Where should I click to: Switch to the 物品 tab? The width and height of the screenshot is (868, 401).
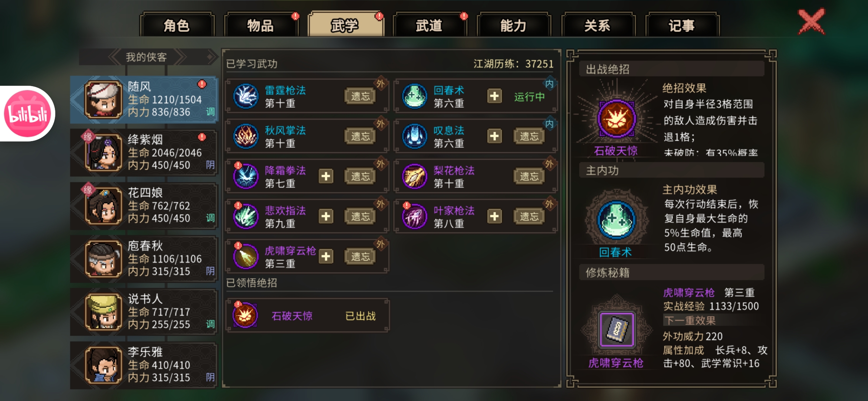(x=260, y=25)
